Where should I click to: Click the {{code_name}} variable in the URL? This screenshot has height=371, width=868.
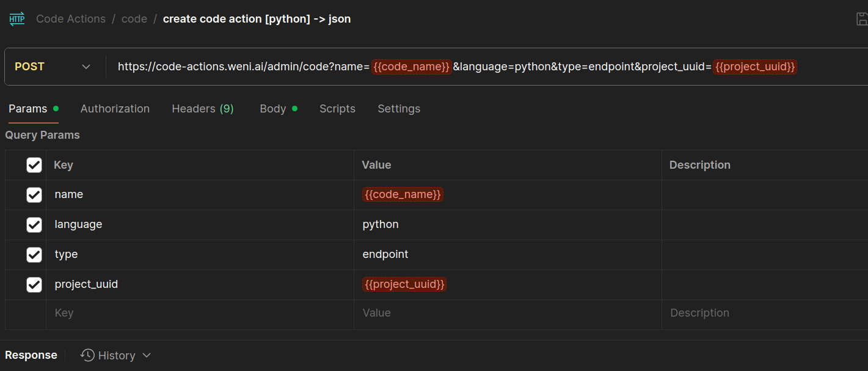(x=411, y=66)
